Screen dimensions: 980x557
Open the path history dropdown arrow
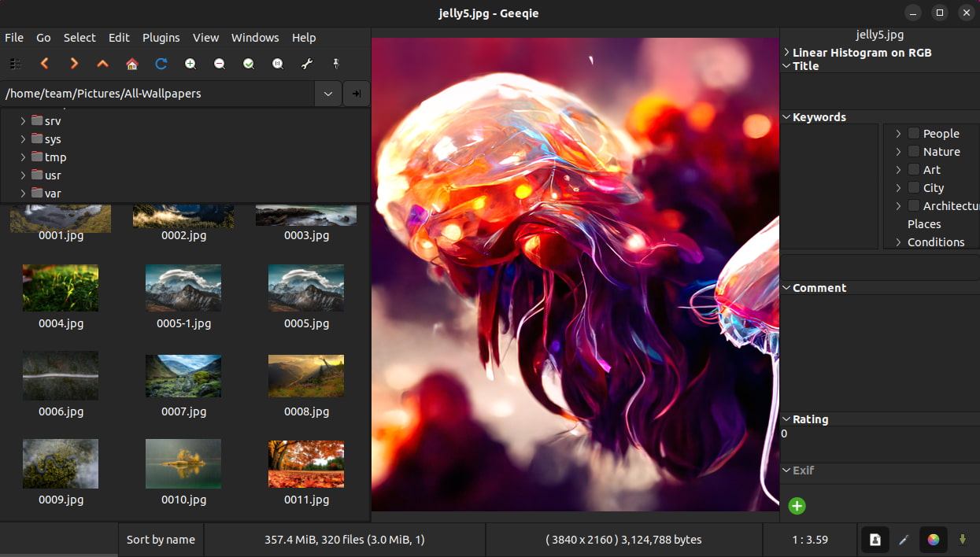coord(328,94)
